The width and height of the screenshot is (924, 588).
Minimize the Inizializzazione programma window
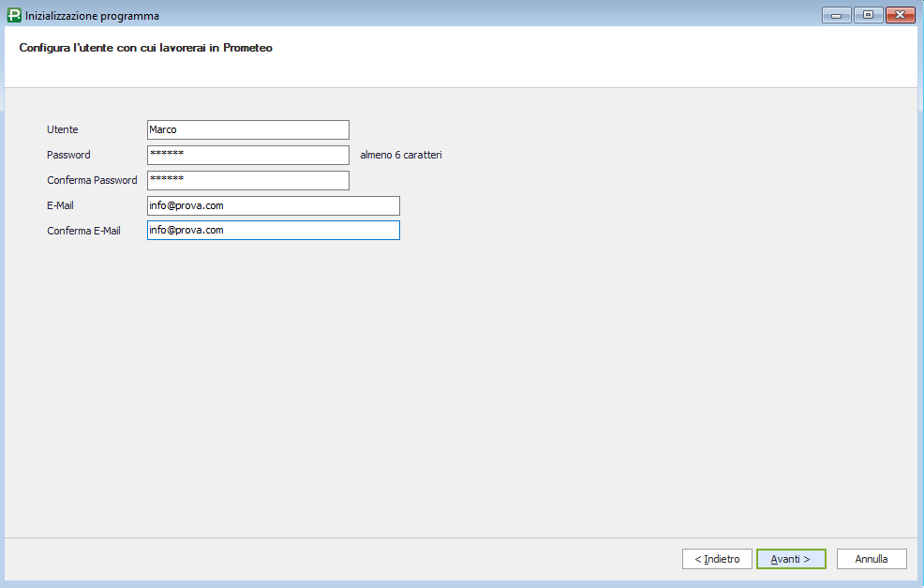836,15
